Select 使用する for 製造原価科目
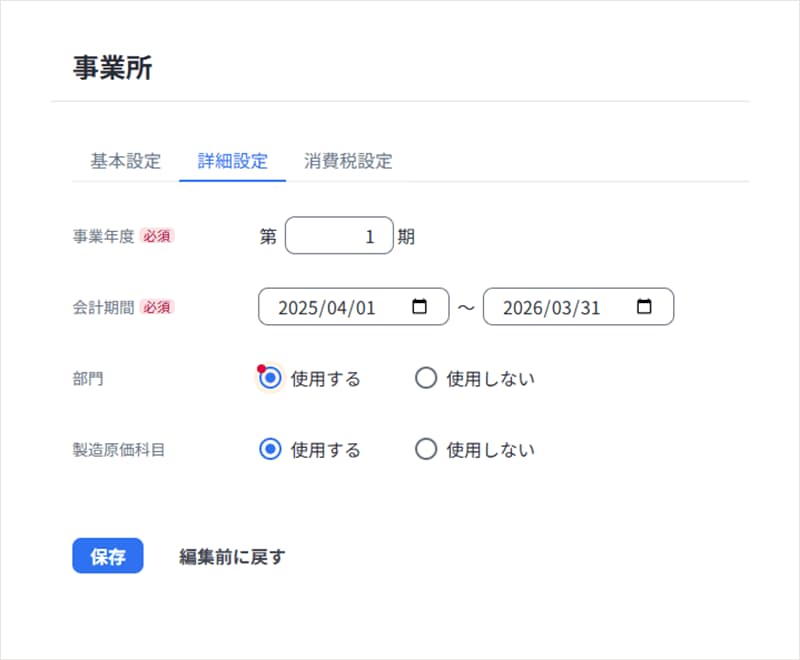Image resolution: width=800 pixels, height=660 pixels. (x=269, y=450)
